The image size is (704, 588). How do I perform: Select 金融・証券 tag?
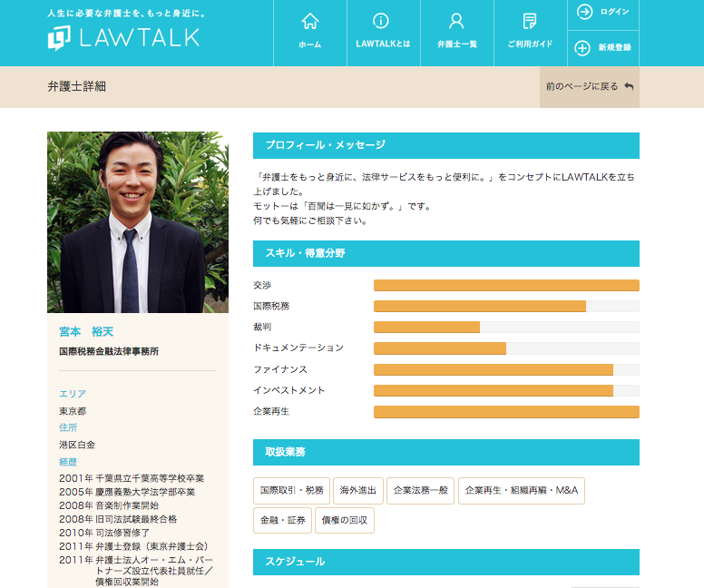click(282, 520)
